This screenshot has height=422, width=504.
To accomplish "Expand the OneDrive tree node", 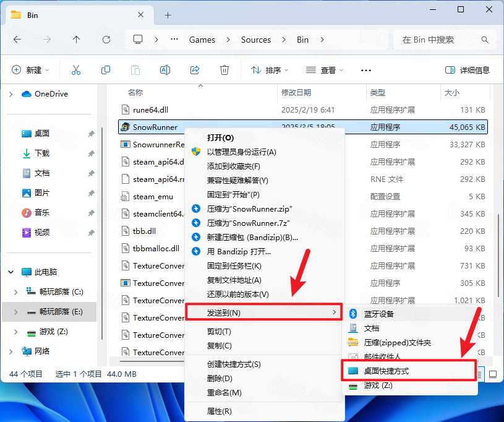I will [11, 94].
